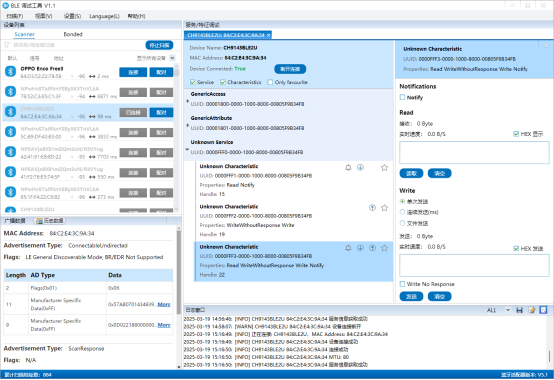Screen dimensions: 554x380
Task: Click the BLE app logo in title bar
Action: (5, 5)
